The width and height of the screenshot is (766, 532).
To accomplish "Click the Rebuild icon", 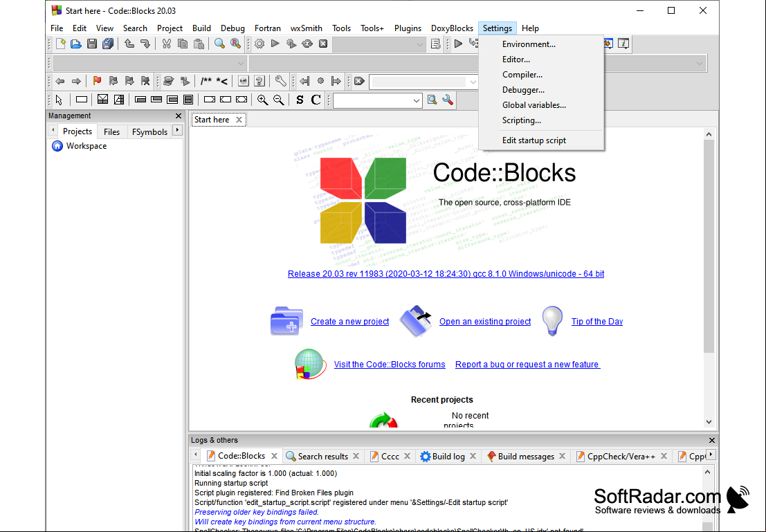I will [307, 44].
